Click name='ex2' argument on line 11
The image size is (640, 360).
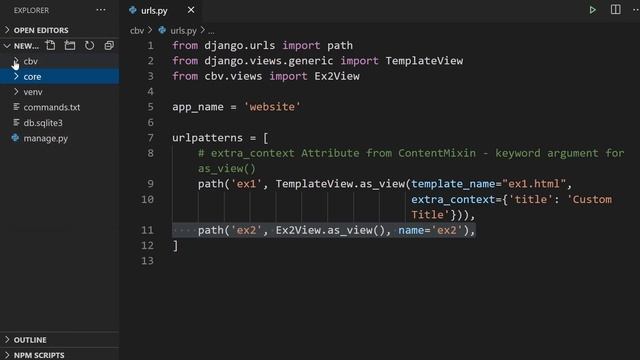pos(430,230)
